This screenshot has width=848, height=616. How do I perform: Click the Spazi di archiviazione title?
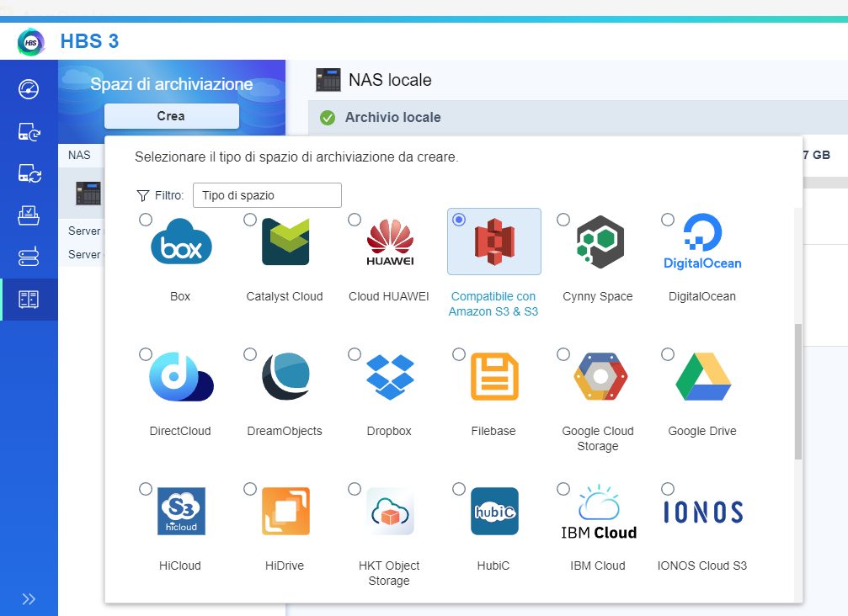(x=172, y=84)
